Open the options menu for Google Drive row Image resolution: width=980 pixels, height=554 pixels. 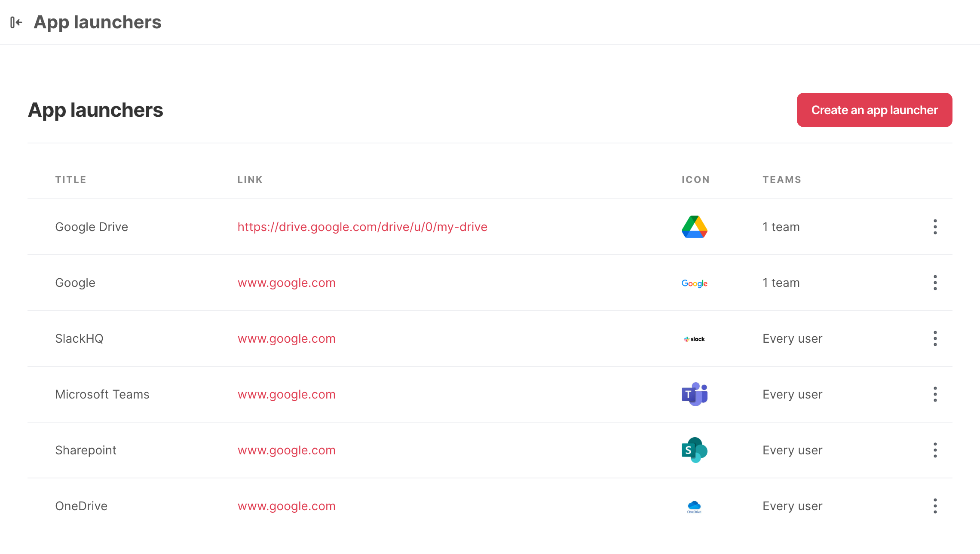pos(935,227)
